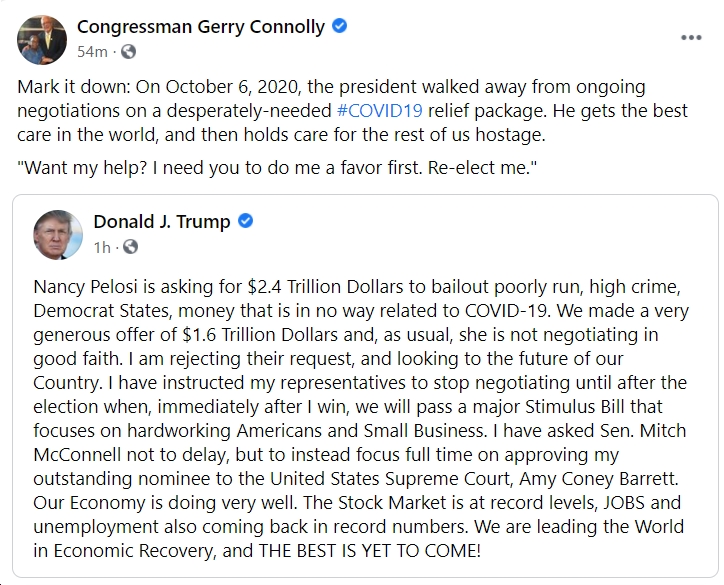The image size is (724, 585).
Task: Click the line mentioning Amy Coney Barrett
Action: click(356, 479)
